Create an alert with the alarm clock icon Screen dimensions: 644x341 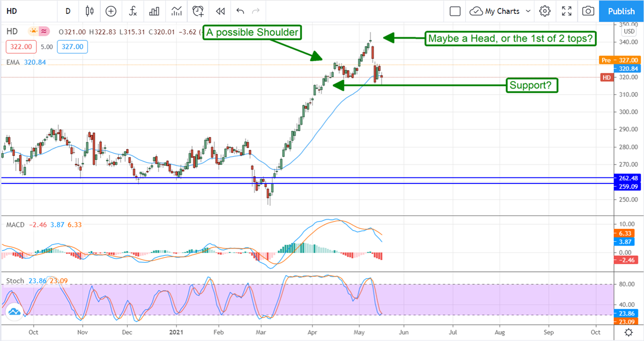[x=199, y=11]
